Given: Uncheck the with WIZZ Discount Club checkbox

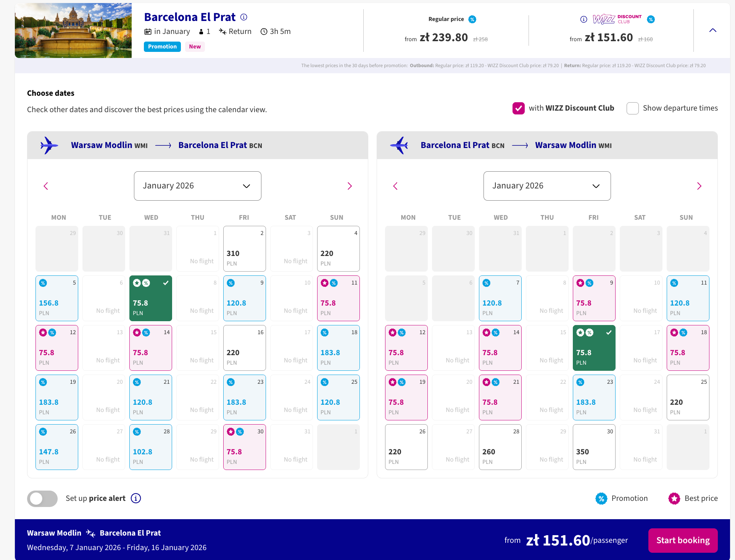Looking at the screenshot, I should click(518, 108).
